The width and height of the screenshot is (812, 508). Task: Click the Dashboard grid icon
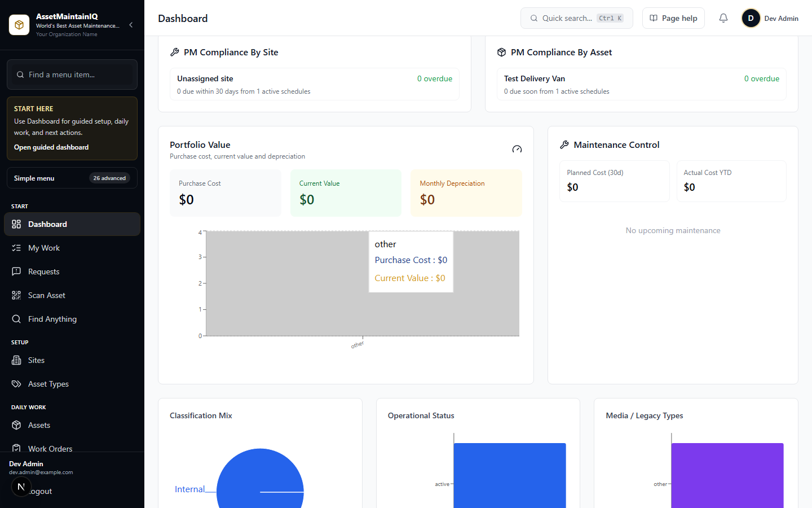pos(16,224)
